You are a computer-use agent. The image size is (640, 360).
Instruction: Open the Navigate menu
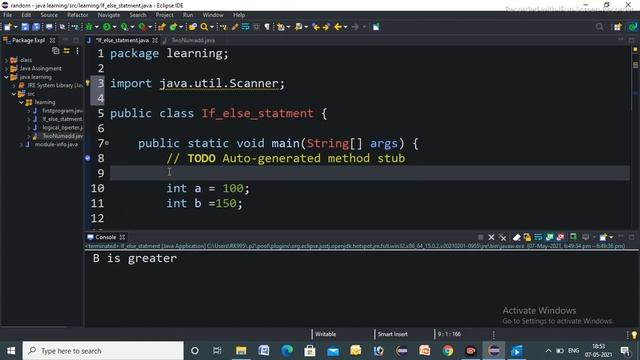coord(109,15)
